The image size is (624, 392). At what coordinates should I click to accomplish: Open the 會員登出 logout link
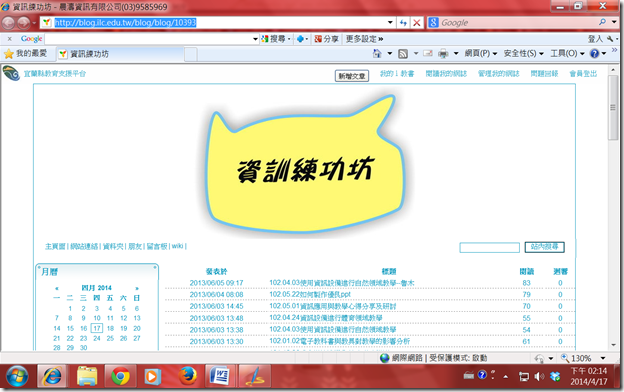[x=583, y=74]
